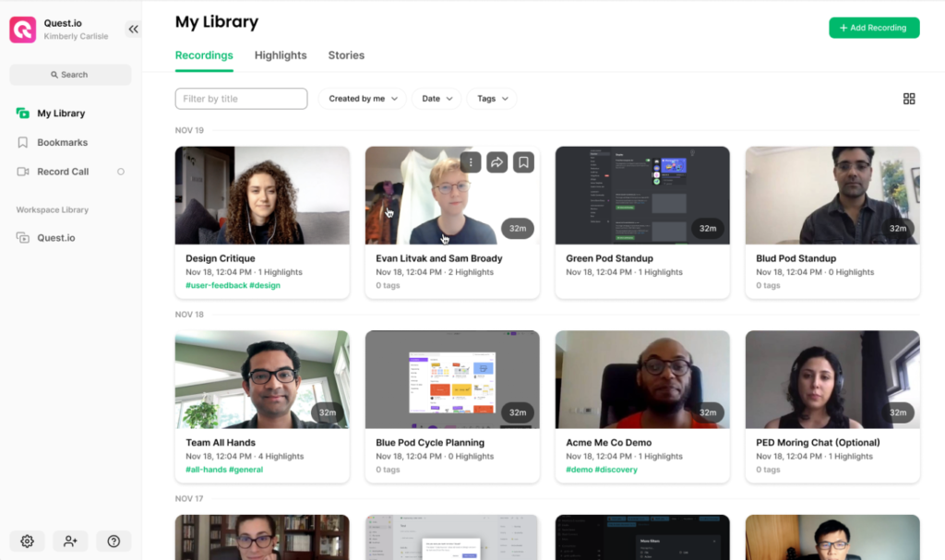Switch to the Stories tab

346,55
